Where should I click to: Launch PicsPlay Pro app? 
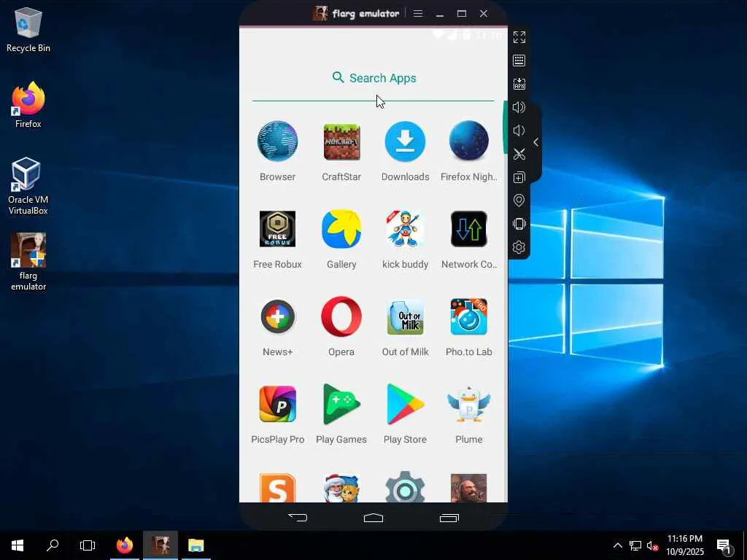click(x=277, y=404)
